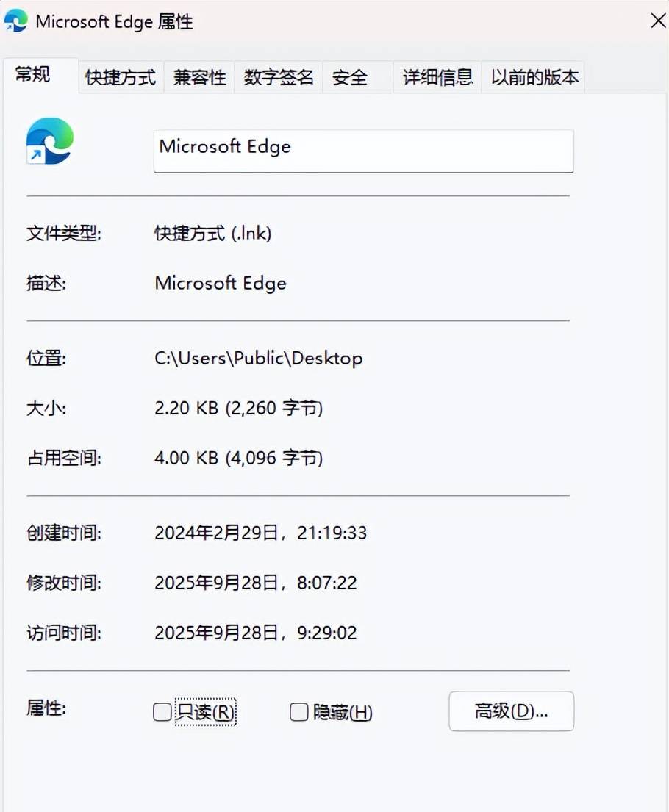Open the 兼容性 tab

(198, 76)
